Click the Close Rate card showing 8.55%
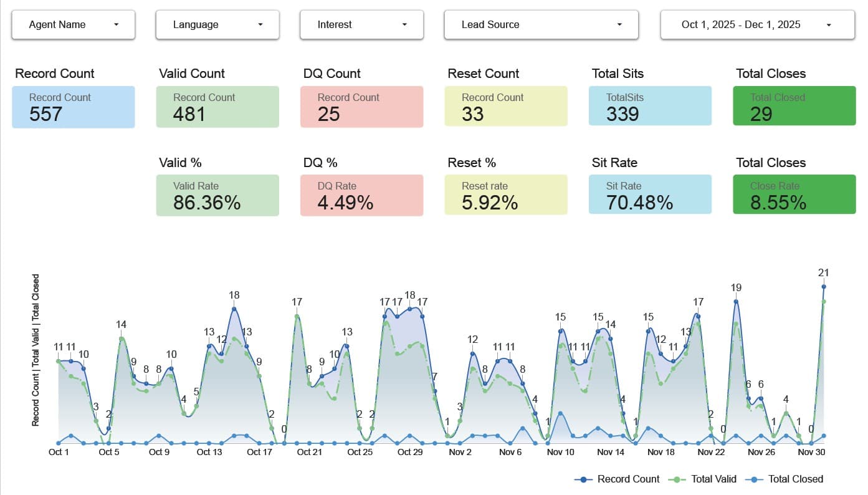The width and height of the screenshot is (868, 495). (x=794, y=195)
